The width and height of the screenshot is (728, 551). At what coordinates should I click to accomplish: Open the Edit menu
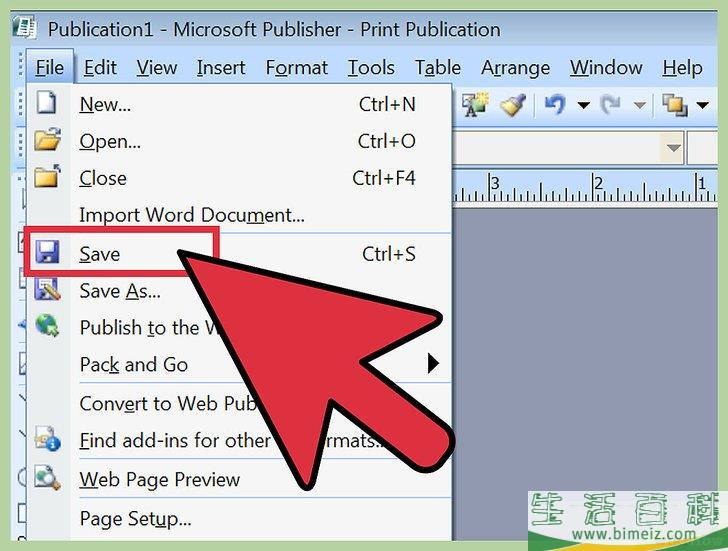(x=100, y=68)
